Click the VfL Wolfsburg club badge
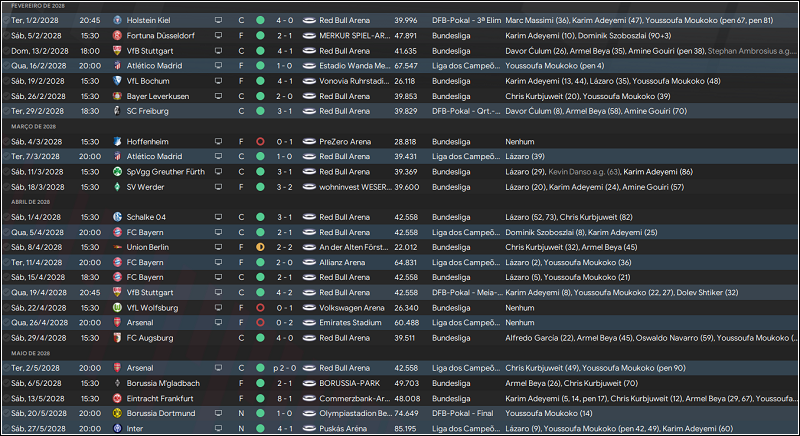 (117, 308)
